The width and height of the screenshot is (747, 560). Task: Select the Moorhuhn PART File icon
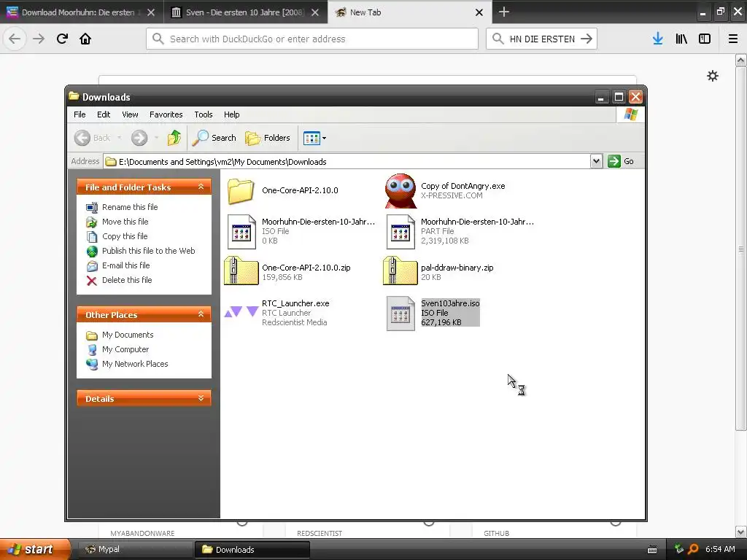400,231
